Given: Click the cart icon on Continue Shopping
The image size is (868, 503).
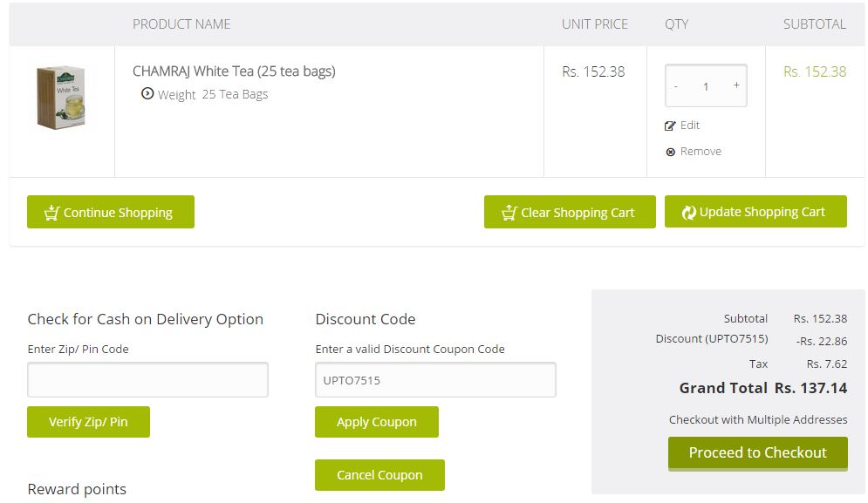Looking at the screenshot, I should pos(51,212).
